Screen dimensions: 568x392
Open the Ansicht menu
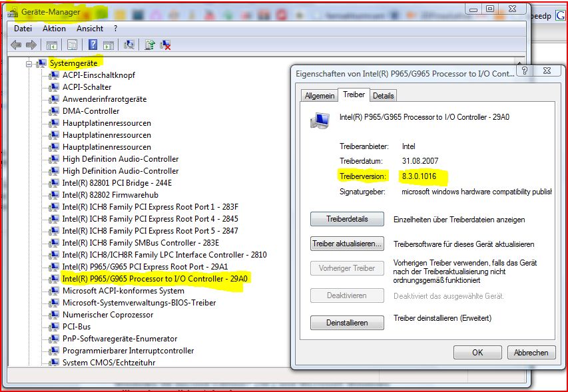90,29
